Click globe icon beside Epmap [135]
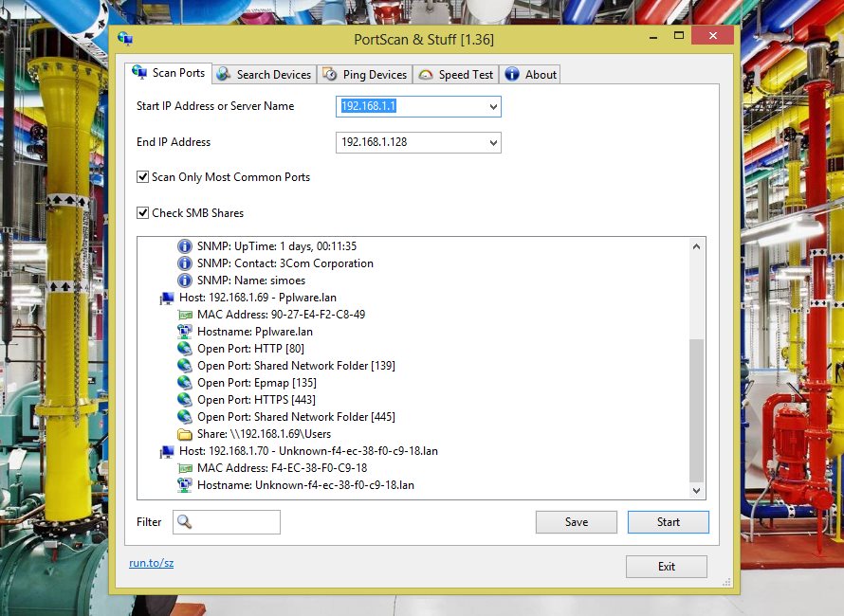 tap(185, 383)
